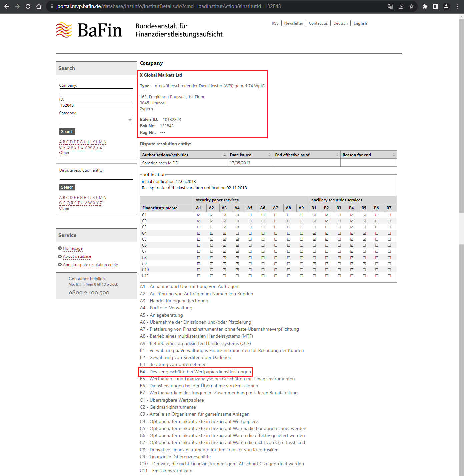Viewport: 464px width, 476px height.
Task: Bookmark this page with the star
Action: [x=412, y=6]
